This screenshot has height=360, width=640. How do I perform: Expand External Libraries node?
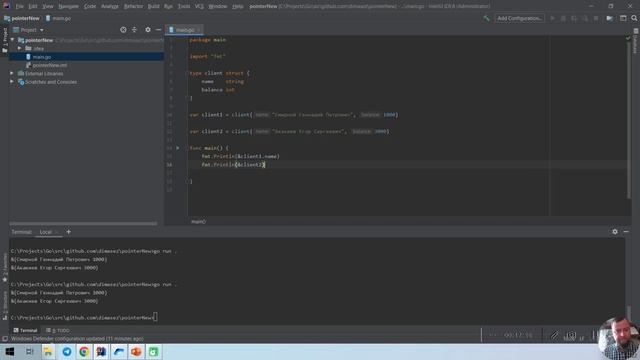pyautogui.click(x=12, y=73)
